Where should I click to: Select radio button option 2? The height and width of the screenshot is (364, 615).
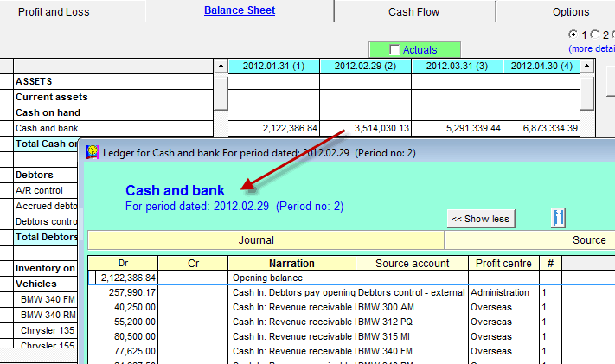point(594,35)
